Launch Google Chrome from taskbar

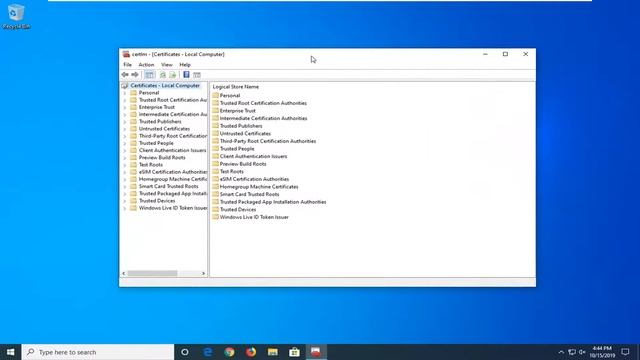click(x=229, y=352)
